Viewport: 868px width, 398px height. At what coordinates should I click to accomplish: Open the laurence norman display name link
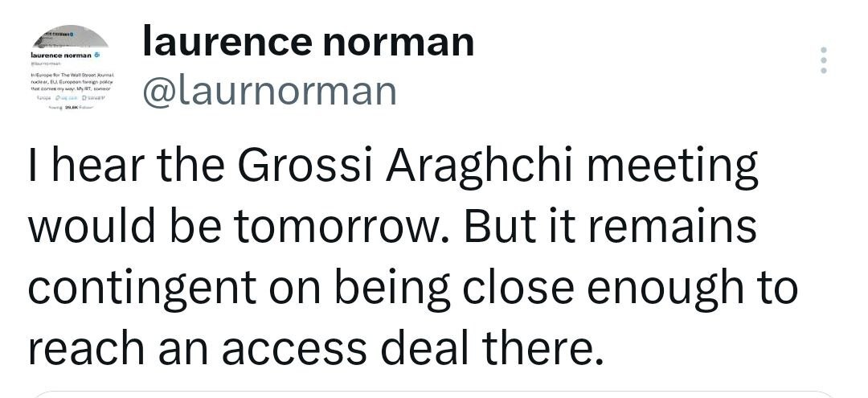(x=308, y=42)
